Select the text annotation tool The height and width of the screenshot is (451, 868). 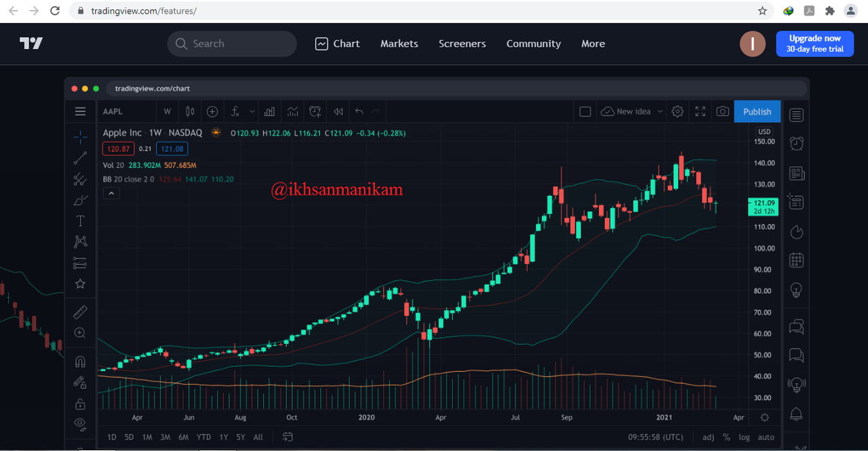[x=80, y=221]
